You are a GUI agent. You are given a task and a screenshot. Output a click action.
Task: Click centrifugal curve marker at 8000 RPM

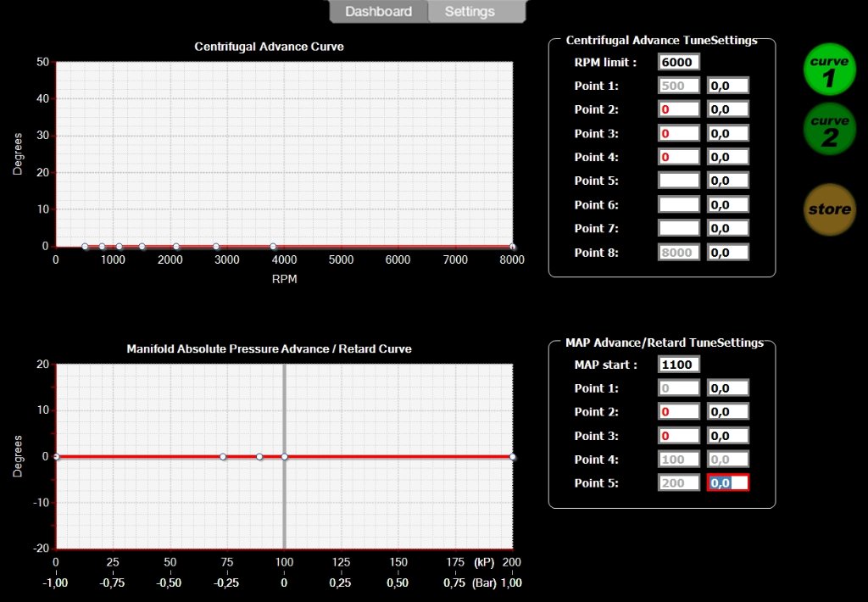click(x=512, y=247)
